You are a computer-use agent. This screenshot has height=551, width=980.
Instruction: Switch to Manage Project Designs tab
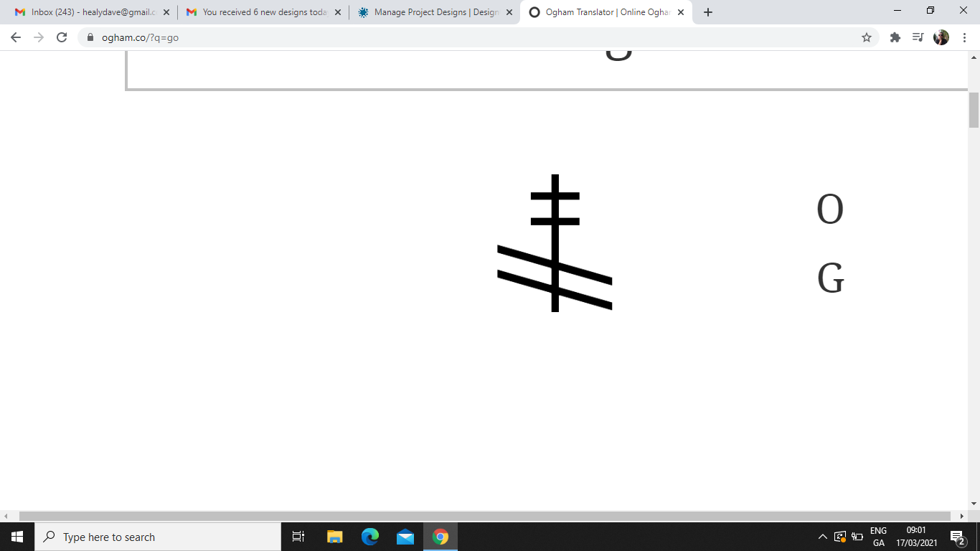pos(430,12)
